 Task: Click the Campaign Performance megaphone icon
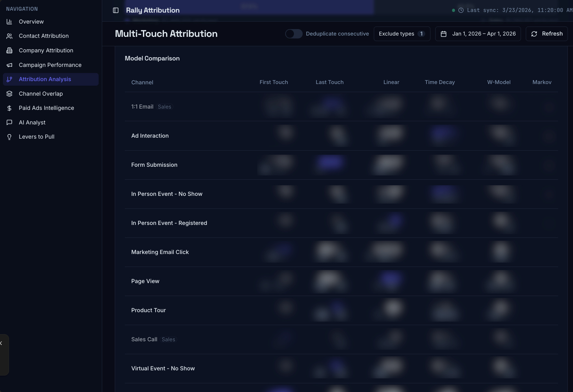[9, 65]
